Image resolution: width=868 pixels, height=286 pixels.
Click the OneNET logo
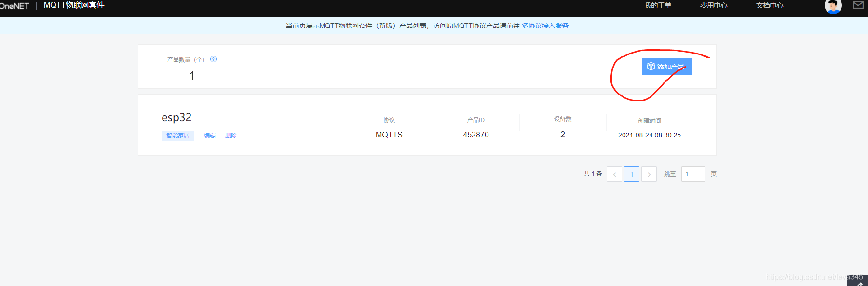[x=14, y=6]
